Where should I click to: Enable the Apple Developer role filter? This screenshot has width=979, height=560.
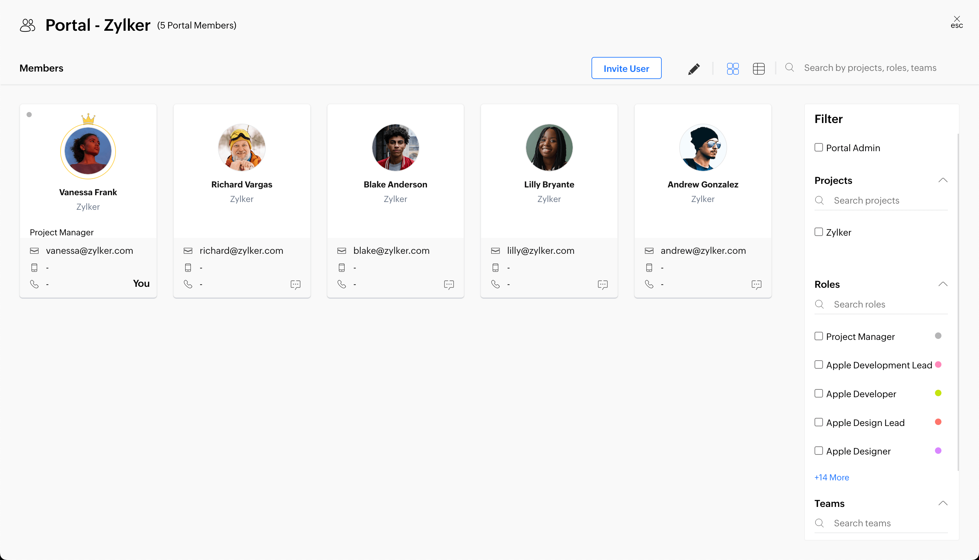[819, 394]
